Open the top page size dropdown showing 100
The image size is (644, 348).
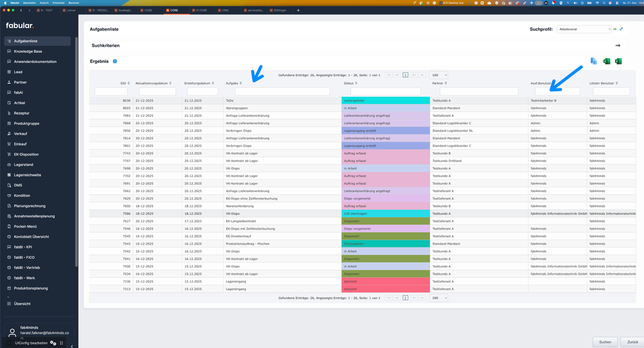pyautogui.click(x=438, y=75)
